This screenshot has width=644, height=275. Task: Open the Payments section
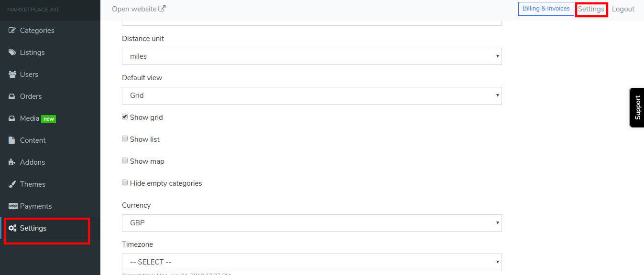coord(36,206)
